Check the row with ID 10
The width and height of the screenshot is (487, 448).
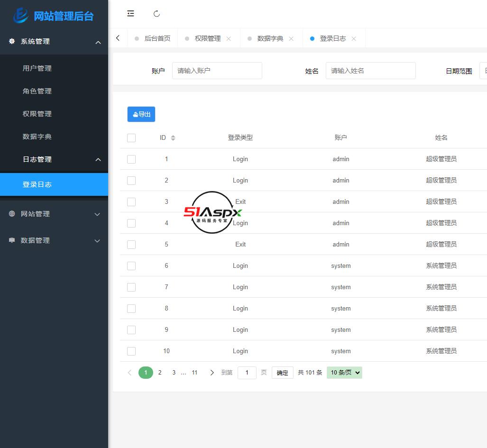(131, 351)
